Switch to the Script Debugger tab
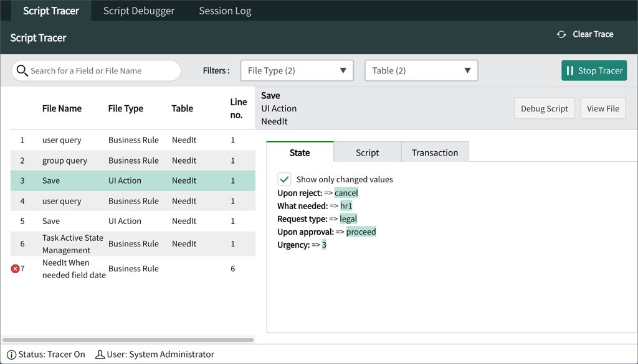 pos(138,10)
